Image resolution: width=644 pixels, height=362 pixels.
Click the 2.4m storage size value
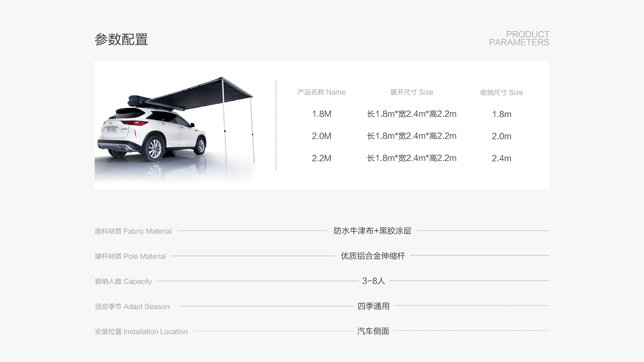[x=501, y=158]
